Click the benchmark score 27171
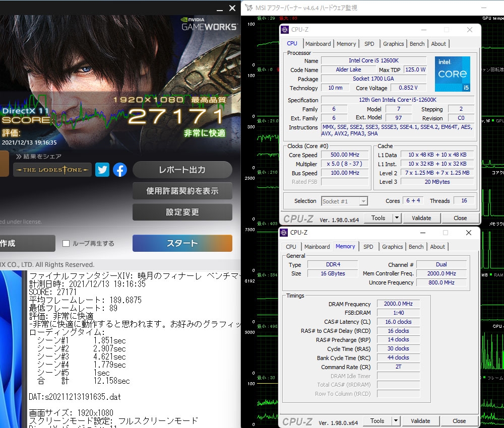Screen dimensions: 504x428 coord(176,116)
